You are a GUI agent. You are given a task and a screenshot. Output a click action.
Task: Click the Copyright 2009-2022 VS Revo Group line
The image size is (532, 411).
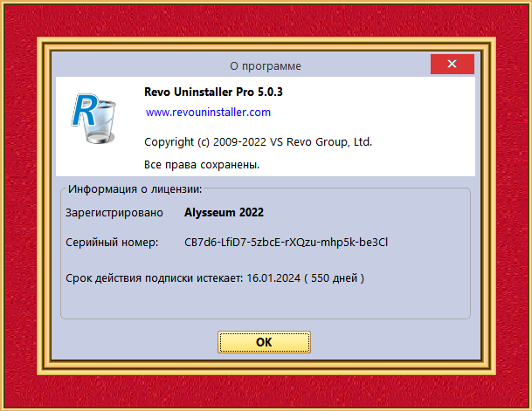pos(259,142)
